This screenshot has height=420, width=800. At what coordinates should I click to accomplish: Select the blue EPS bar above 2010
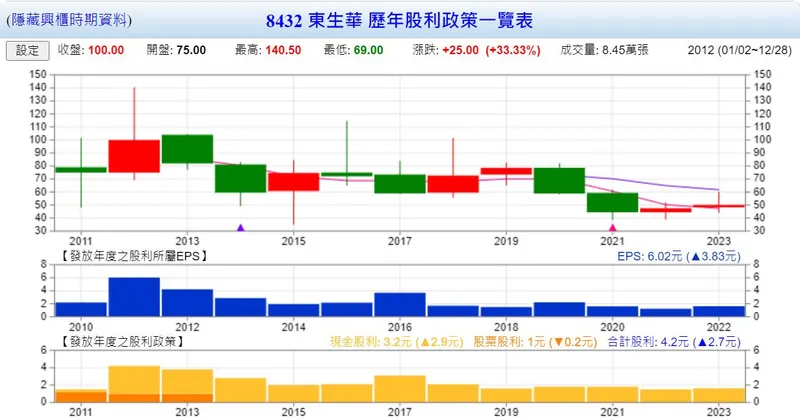point(81,309)
